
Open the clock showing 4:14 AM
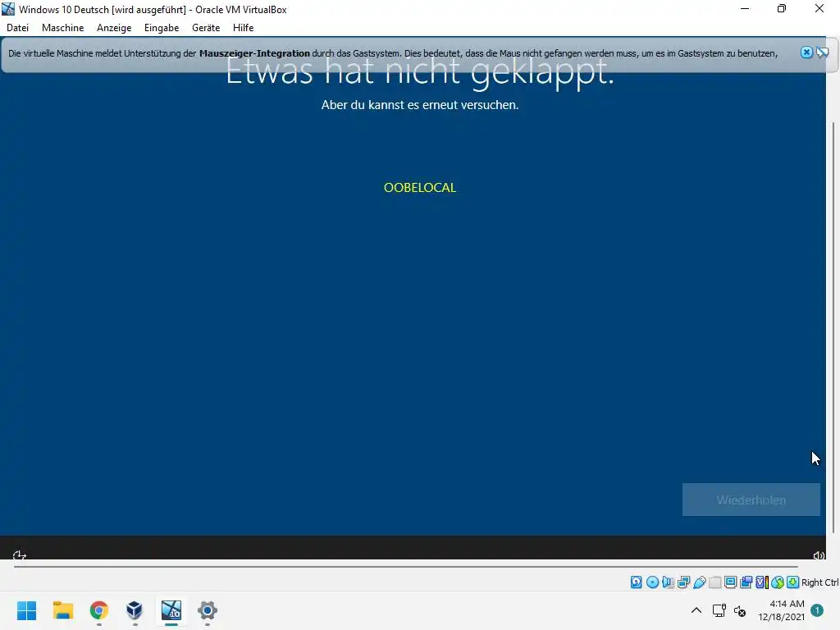pos(781,610)
